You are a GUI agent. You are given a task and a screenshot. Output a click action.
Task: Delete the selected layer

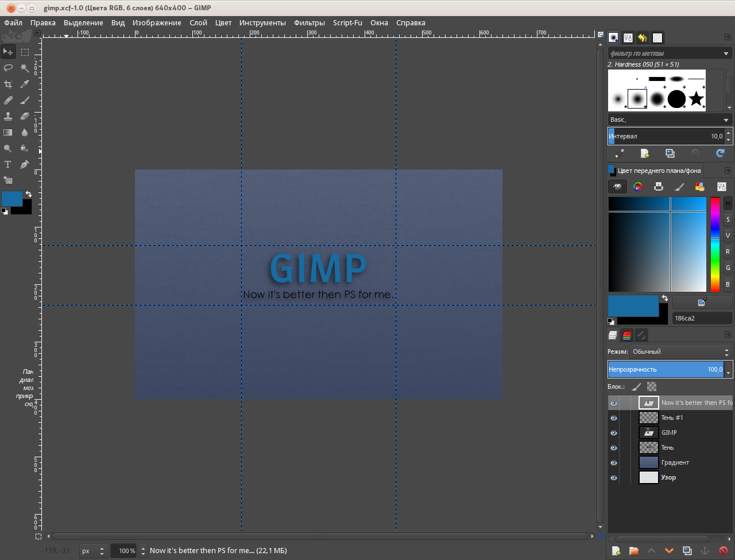[723, 551]
